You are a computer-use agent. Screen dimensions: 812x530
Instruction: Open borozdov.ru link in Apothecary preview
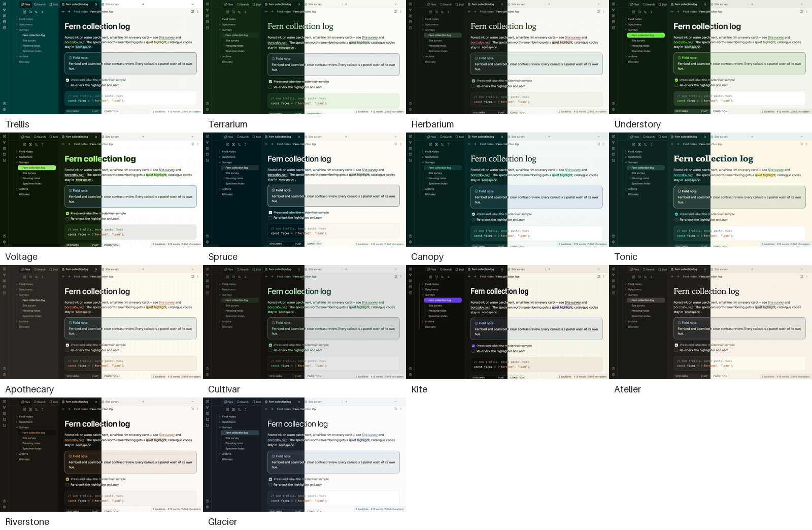click(75, 307)
